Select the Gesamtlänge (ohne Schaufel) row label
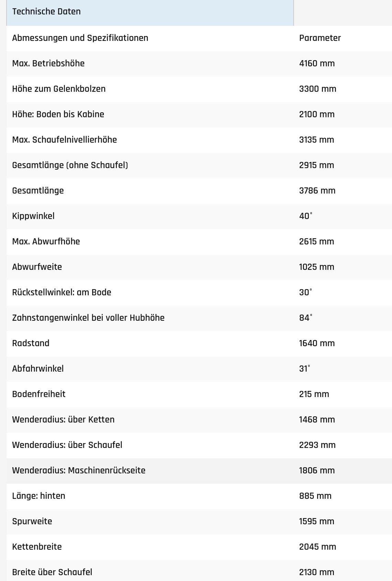The image size is (392, 581). point(70,165)
